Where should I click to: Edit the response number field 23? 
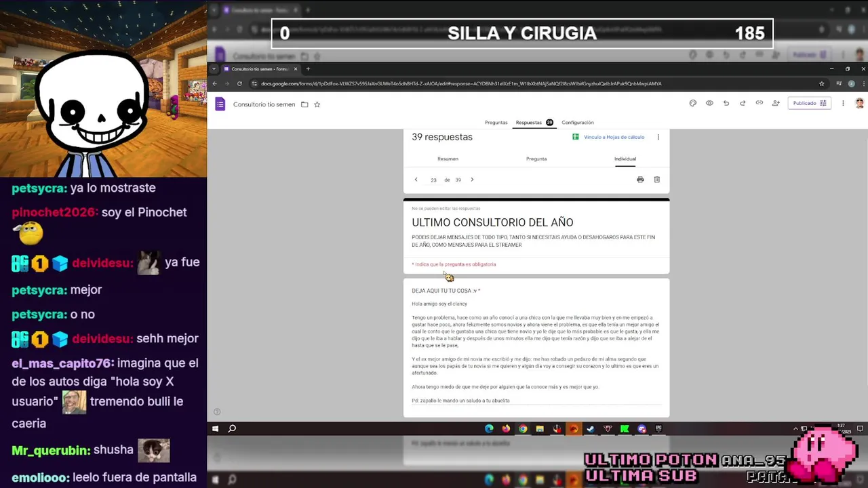433,180
